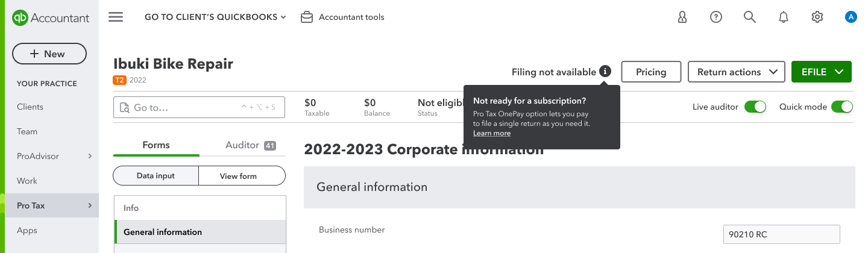This screenshot has width=868, height=253.
Task: Toggle Live auditor switch off
Action: click(x=755, y=107)
